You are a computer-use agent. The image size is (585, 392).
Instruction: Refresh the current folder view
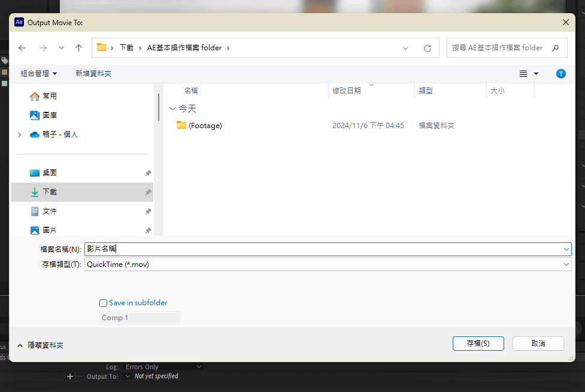[x=427, y=48]
